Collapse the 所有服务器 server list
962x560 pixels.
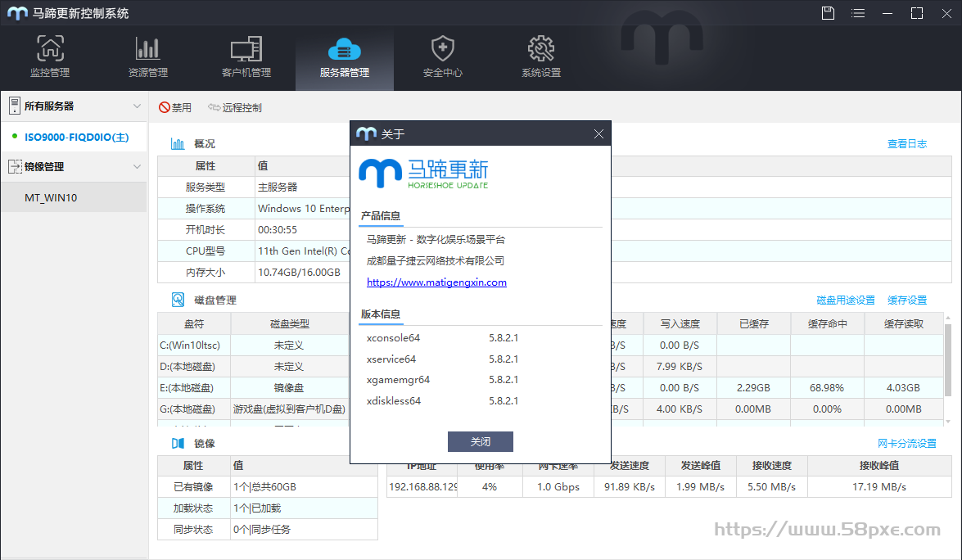[x=137, y=106]
